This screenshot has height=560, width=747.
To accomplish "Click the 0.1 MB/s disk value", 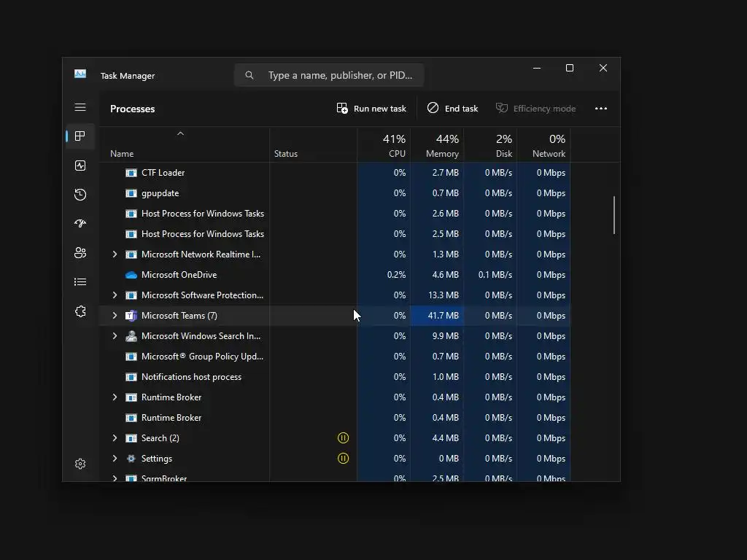I will click(495, 275).
